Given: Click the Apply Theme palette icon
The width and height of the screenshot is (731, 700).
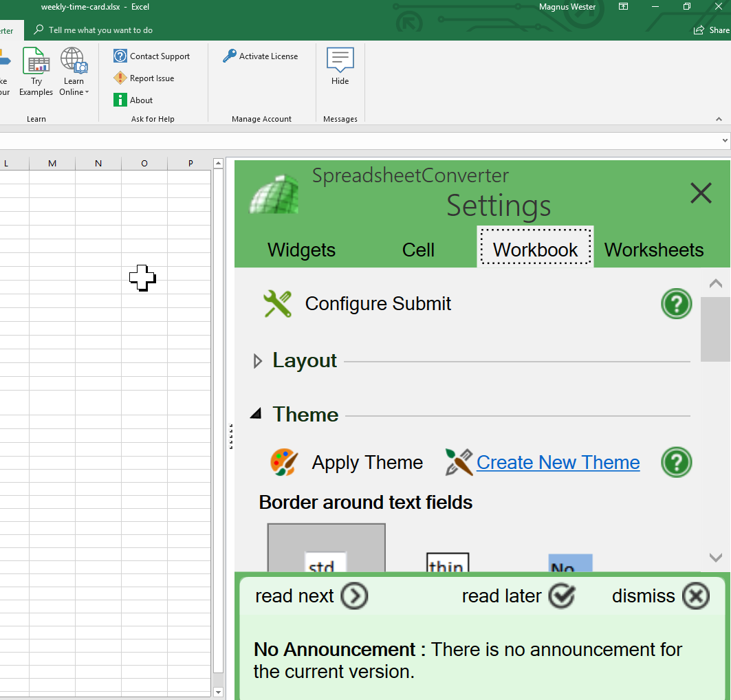Looking at the screenshot, I should pos(283,462).
